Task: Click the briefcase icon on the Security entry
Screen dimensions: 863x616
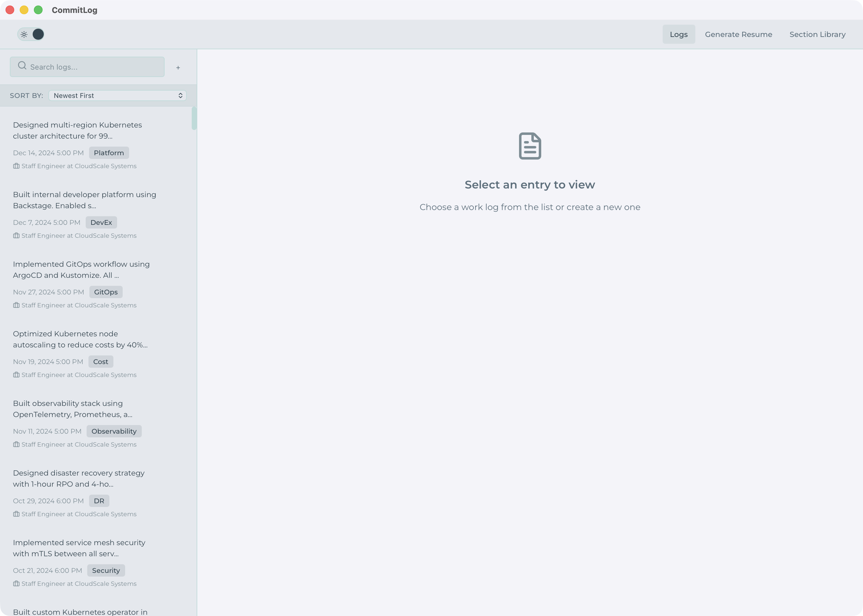Action: (16, 583)
